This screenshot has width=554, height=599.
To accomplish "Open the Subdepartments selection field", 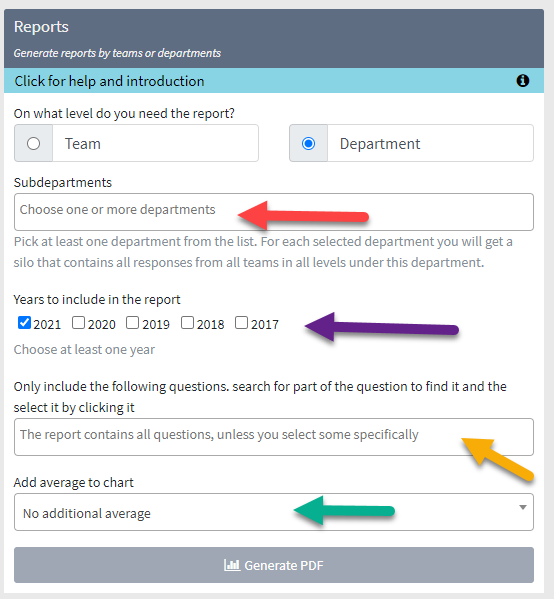I will tap(274, 212).
